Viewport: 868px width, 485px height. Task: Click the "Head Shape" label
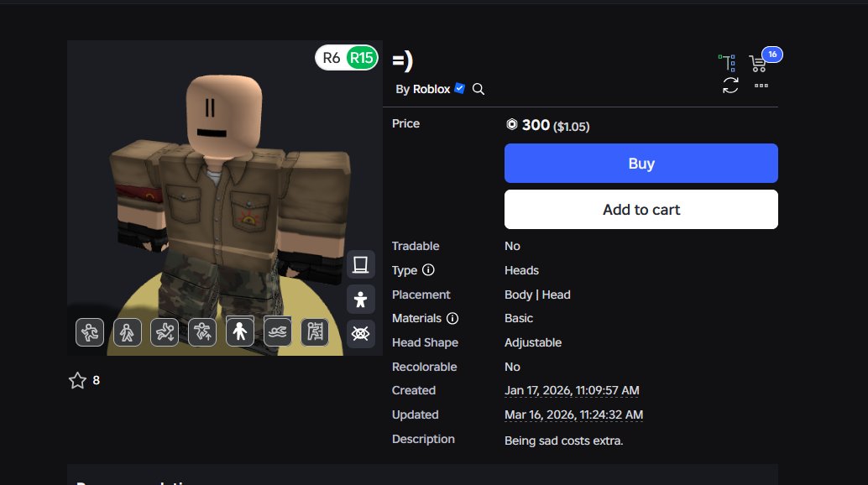[x=425, y=343]
